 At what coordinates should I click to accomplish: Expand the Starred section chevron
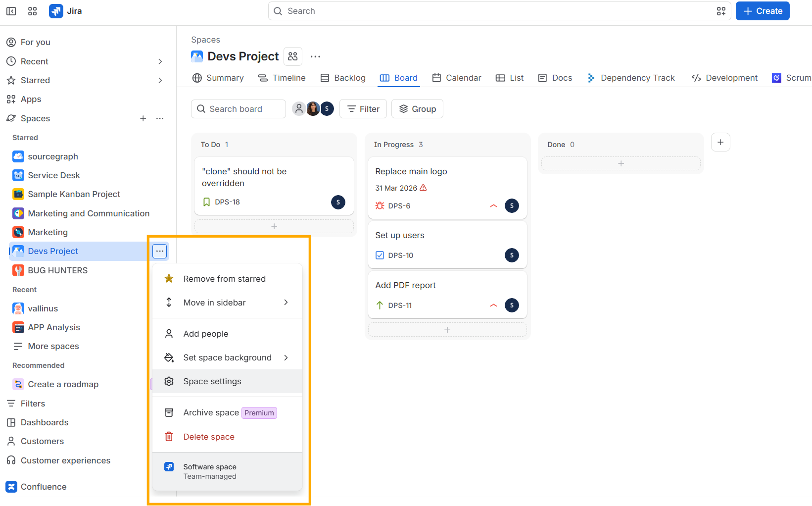[160, 80]
